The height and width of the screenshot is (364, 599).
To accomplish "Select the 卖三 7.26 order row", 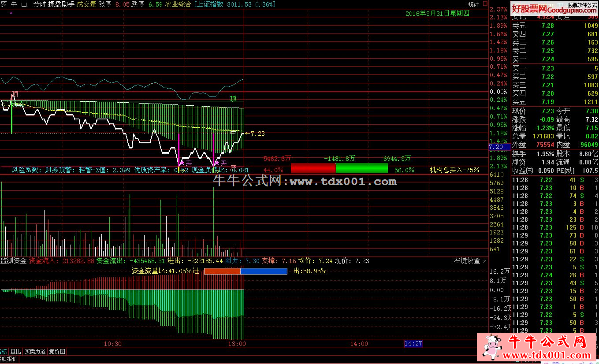I will click(555, 42).
